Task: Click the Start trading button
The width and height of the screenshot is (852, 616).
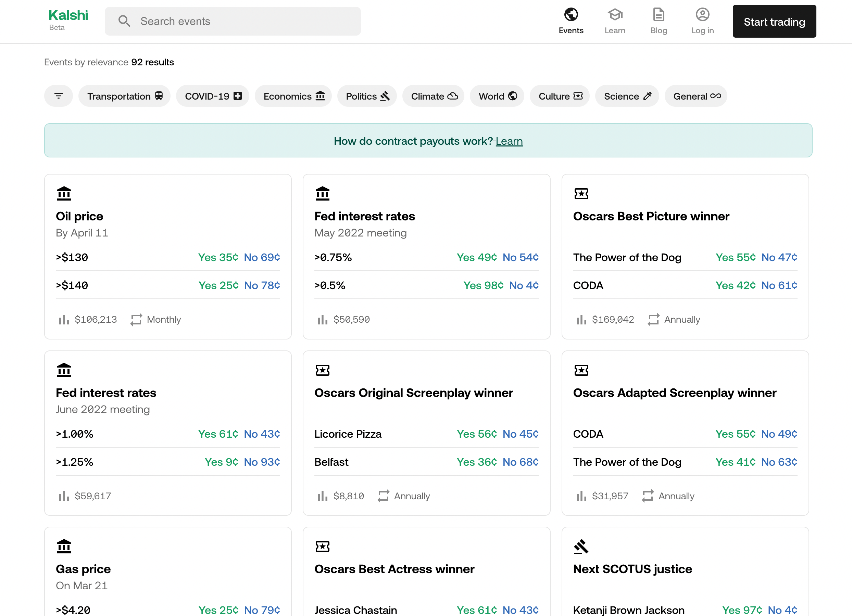Action: point(774,22)
